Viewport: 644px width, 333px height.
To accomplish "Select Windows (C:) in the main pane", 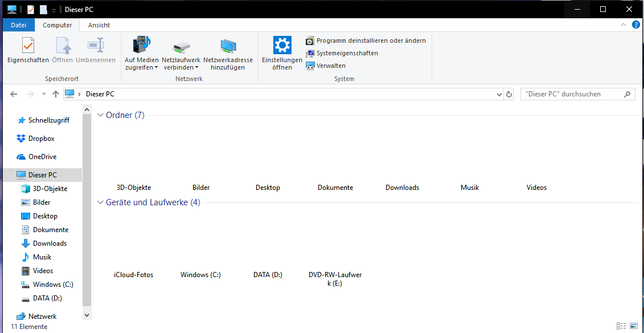I will click(x=201, y=275).
